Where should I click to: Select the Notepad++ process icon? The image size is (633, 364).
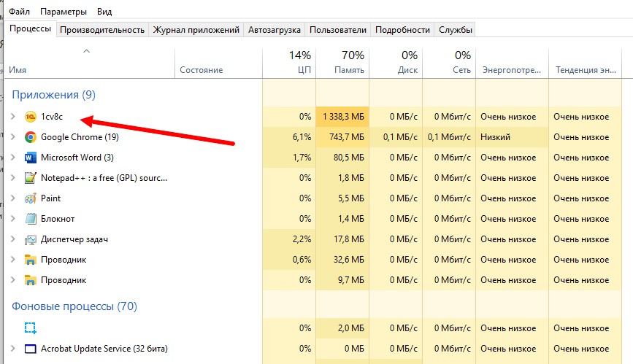pyautogui.click(x=31, y=178)
